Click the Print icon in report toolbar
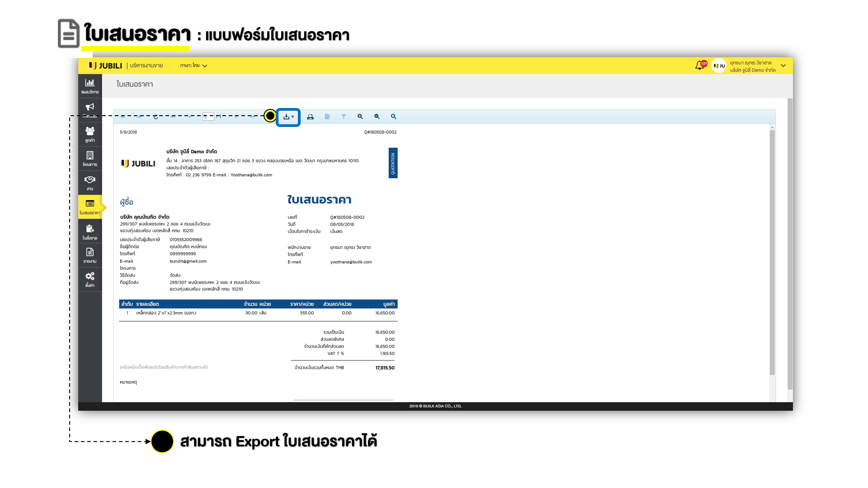The height and width of the screenshot is (488, 868). pos(310,117)
